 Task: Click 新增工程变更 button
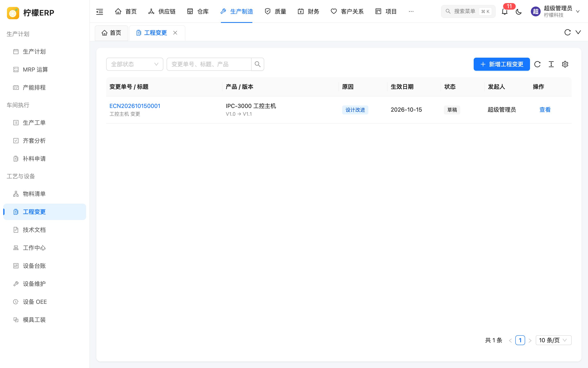(502, 64)
